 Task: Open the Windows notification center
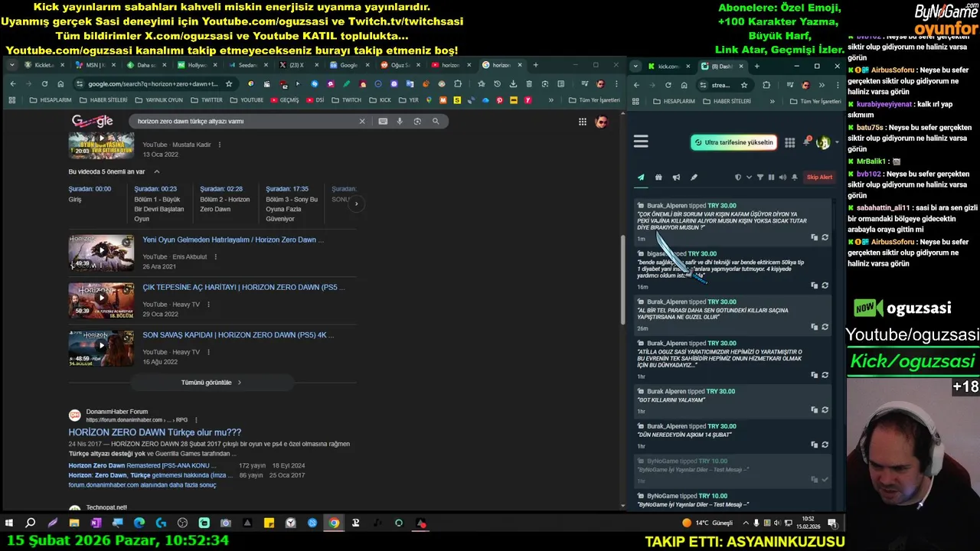(832, 523)
